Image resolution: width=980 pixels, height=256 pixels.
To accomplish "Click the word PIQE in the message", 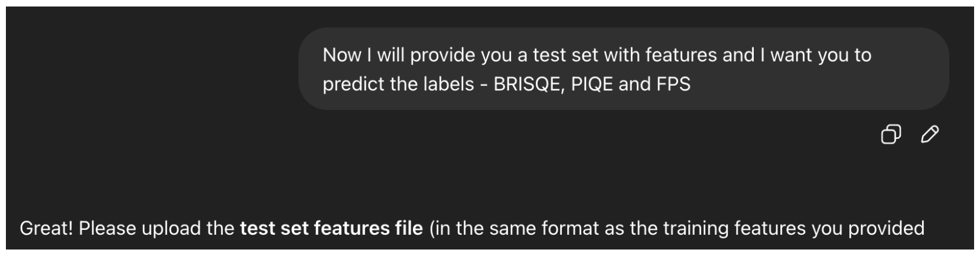I will (592, 84).
